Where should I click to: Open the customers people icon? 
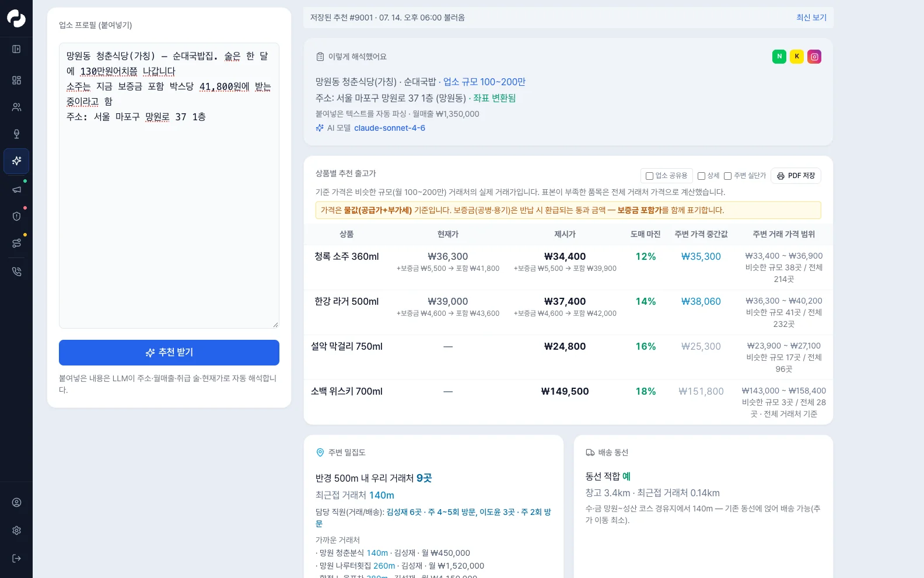point(16,107)
